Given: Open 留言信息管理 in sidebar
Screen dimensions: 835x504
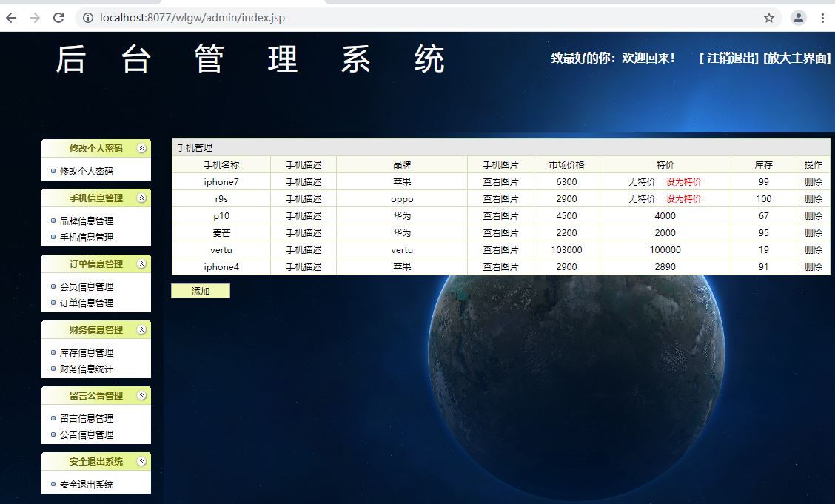Looking at the screenshot, I should pyautogui.click(x=87, y=419).
